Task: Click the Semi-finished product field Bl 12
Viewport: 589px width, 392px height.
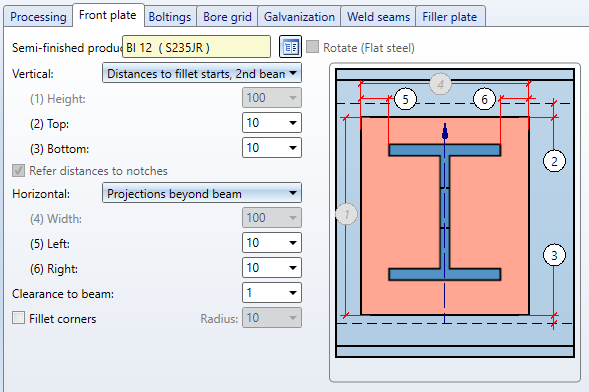Action: pos(196,47)
